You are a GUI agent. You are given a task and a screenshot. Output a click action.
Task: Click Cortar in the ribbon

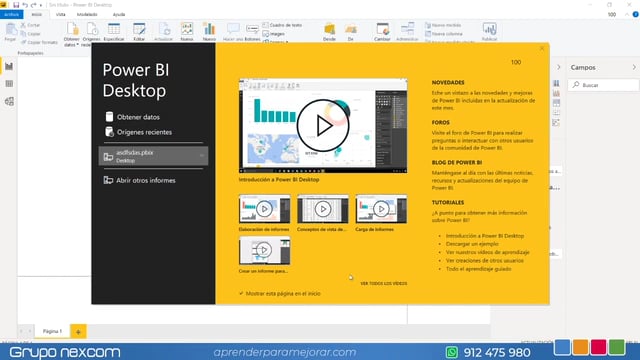pyautogui.click(x=31, y=25)
